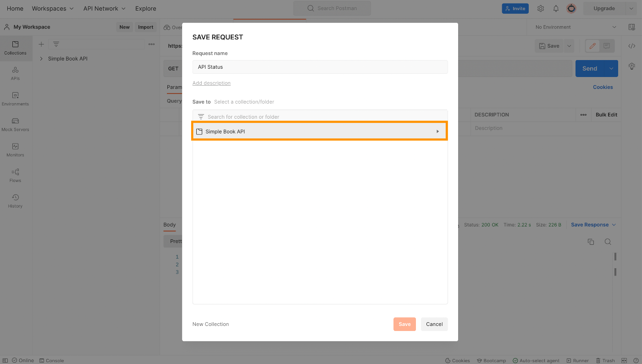Open the Cookies link near Send
This screenshot has height=364, width=642.
(603, 87)
